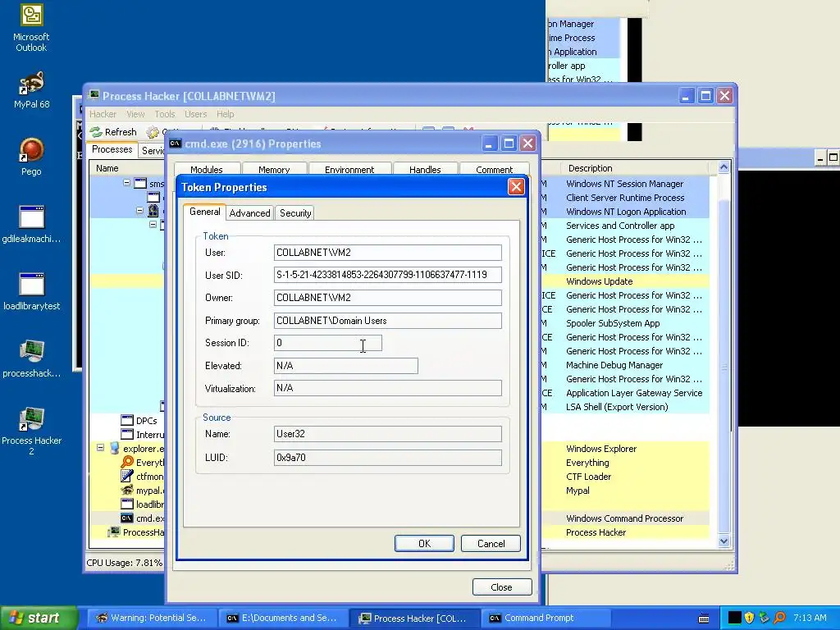Click the process list scroll down arrow
840x630 pixels.
pos(724,541)
